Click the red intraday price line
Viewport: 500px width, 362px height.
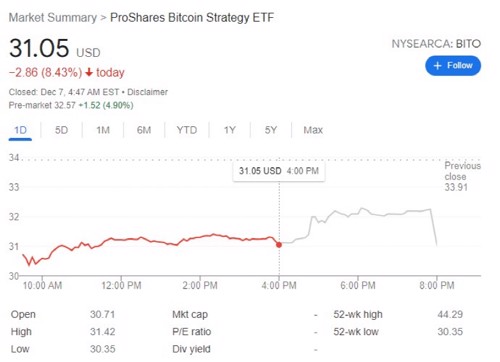150,241
